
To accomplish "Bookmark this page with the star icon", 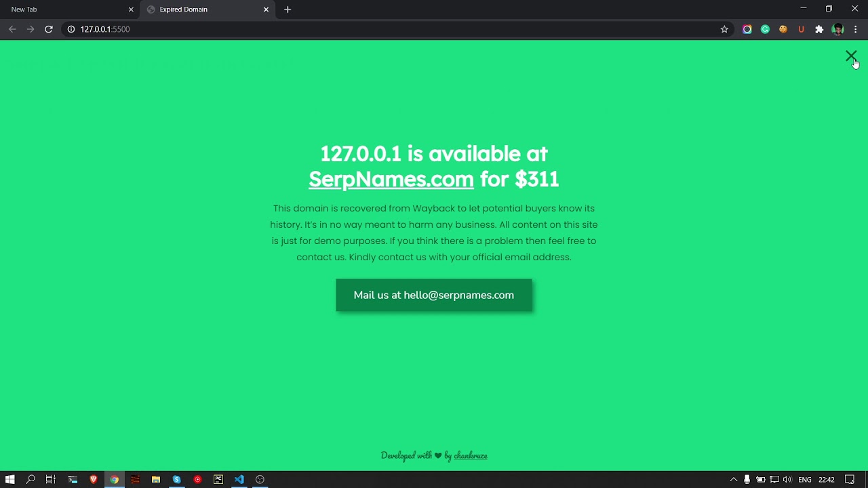I will click(x=724, y=29).
